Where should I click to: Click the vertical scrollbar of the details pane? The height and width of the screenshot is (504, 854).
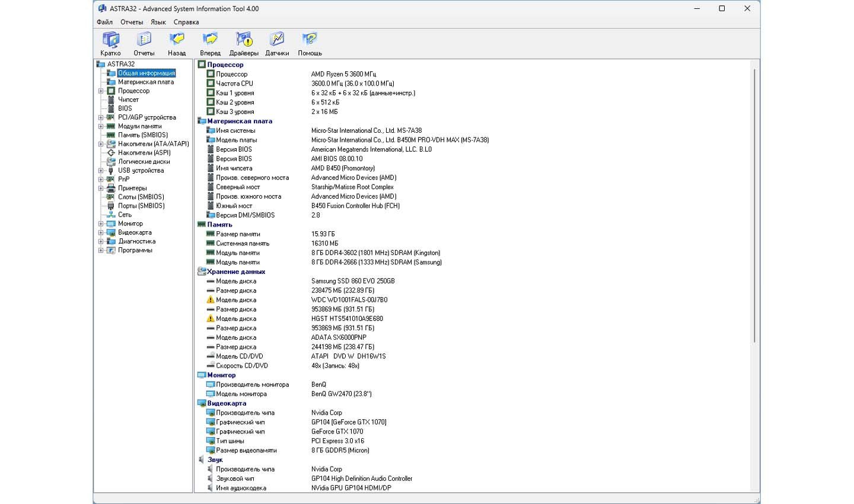[x=754, y=206]
